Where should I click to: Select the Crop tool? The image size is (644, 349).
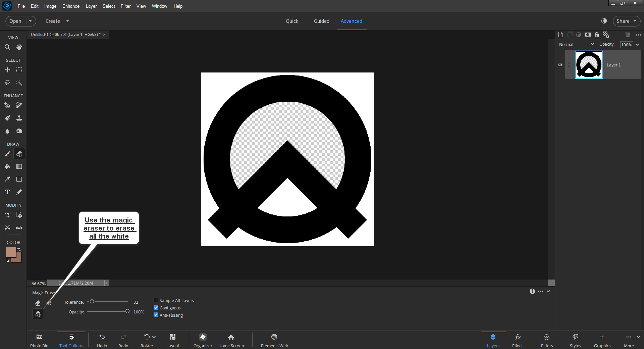coord(7,214)
